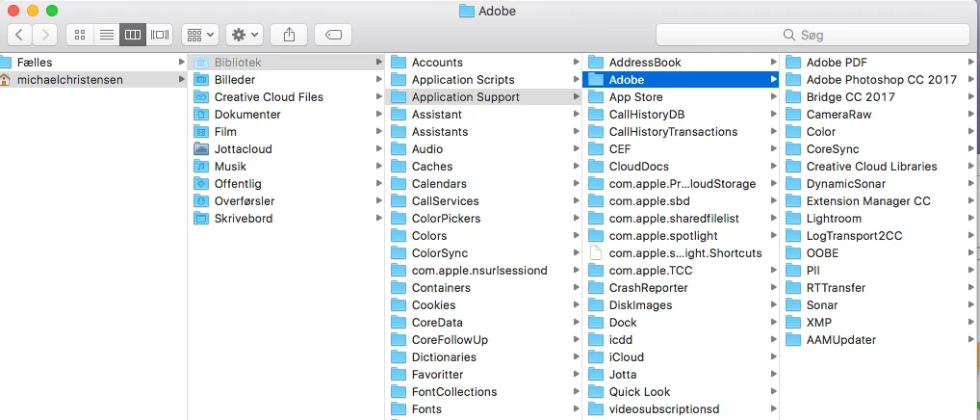Switch to column view

tap(133, 35)
